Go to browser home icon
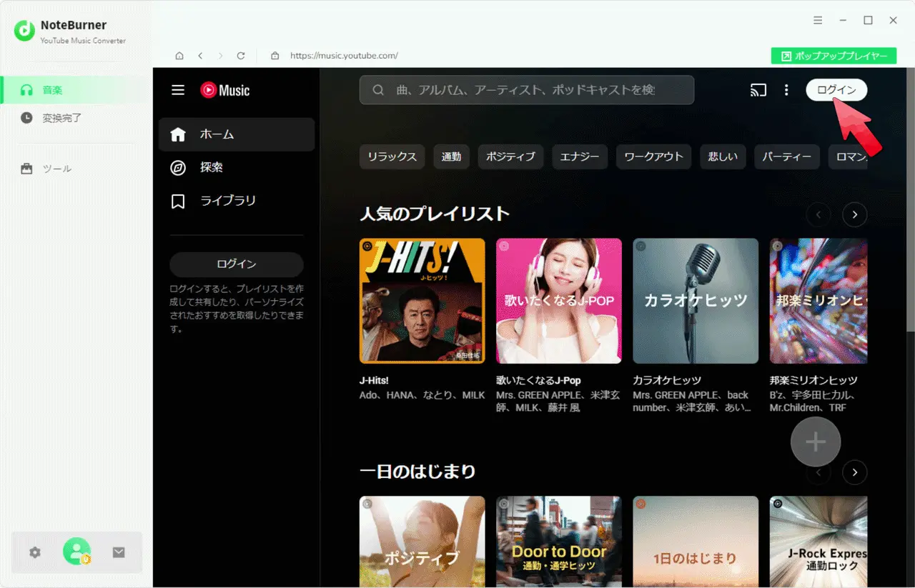The image size is (915, 588). [179, 56]
